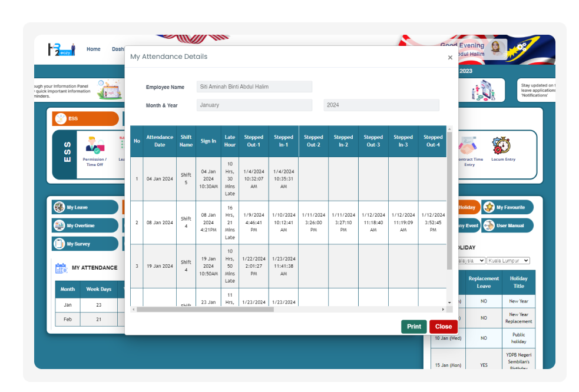Open the Kuala Lumpur state dropdown
The image size is (579, 392).
tap(508, 261)
